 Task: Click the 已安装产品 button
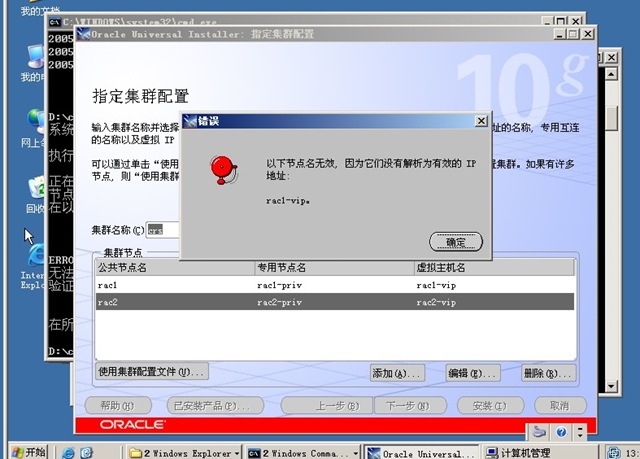[x=216, y=406]
